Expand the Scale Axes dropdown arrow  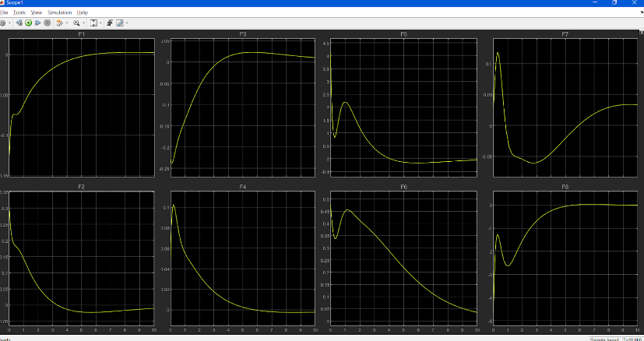(x=100, y=23)
